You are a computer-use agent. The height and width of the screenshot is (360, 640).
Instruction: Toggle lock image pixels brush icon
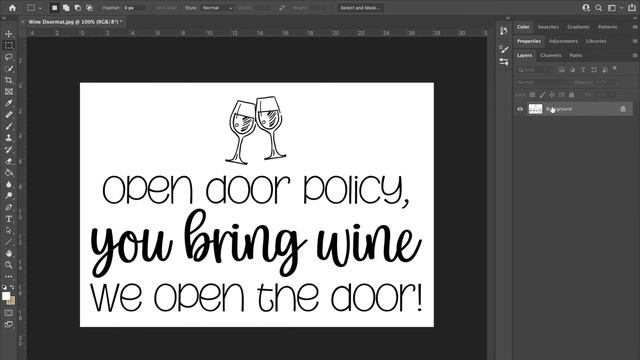[542, 95]
